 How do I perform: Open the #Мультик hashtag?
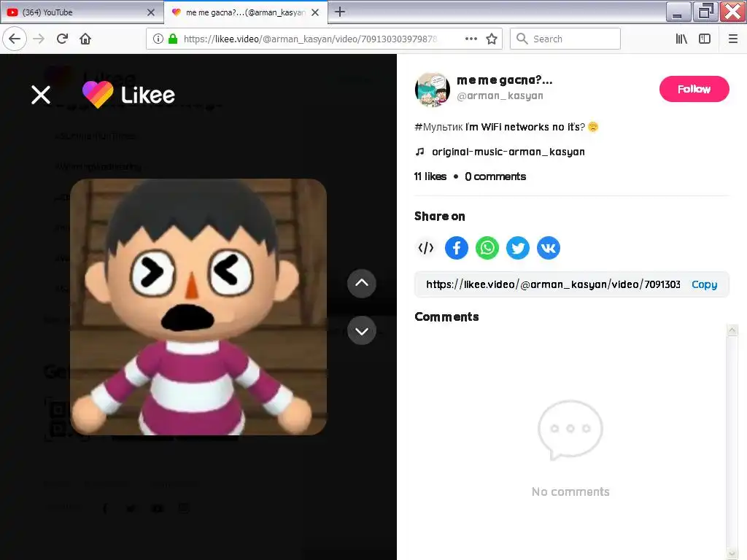click(x=438, y=127)
